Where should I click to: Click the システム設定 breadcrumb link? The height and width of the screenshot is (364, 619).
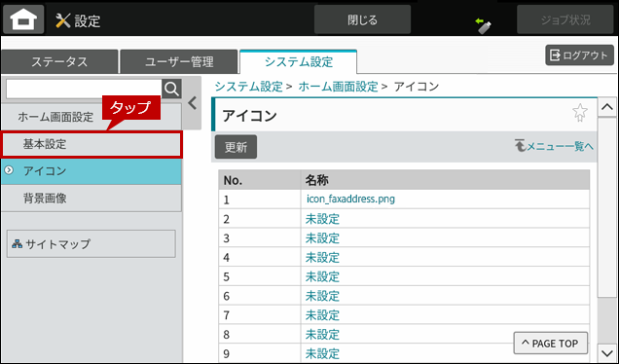(249, 86)
